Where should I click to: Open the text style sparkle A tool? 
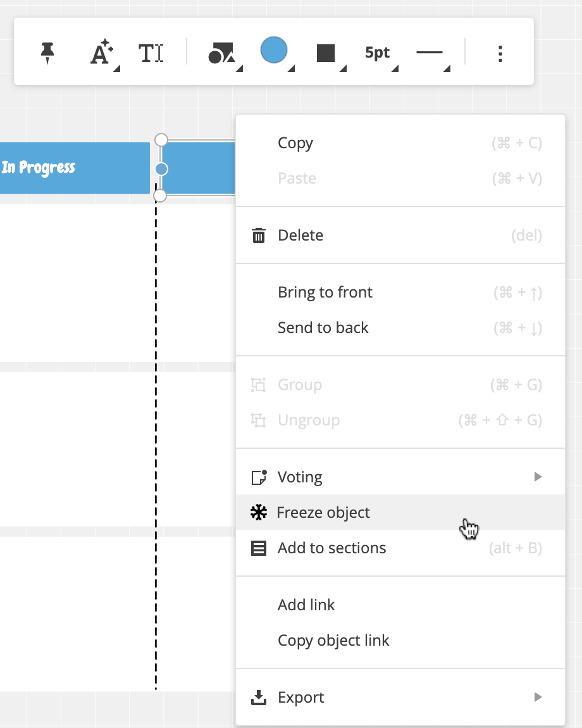102,53
